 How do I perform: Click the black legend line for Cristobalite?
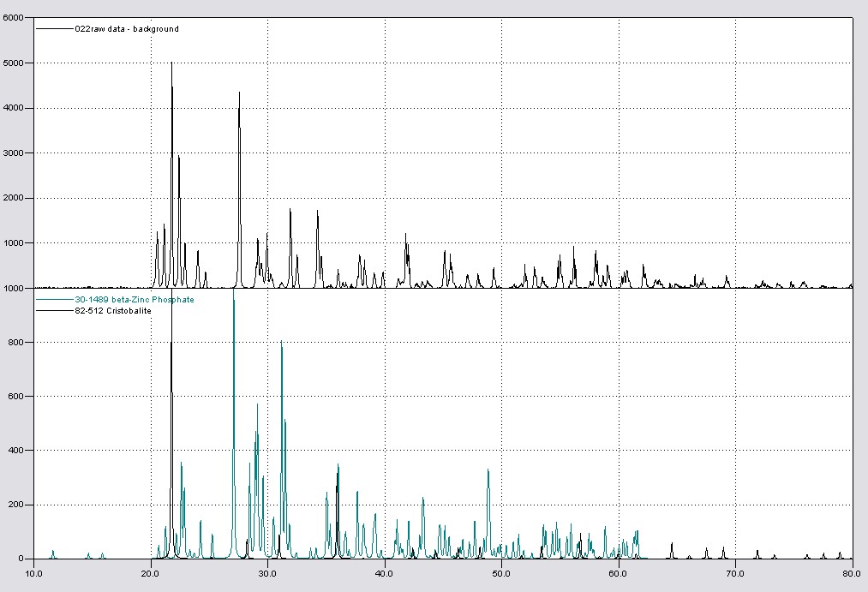[x=55, y=310]
